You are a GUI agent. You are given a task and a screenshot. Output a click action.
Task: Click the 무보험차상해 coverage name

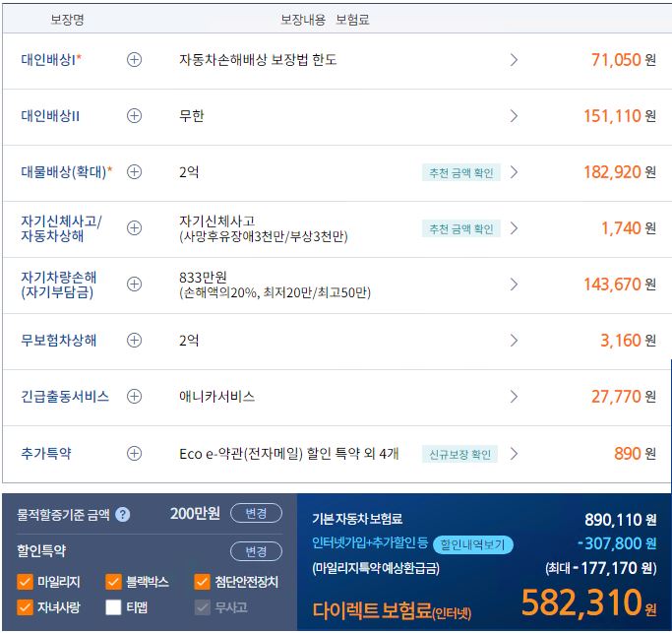(59, 340)
